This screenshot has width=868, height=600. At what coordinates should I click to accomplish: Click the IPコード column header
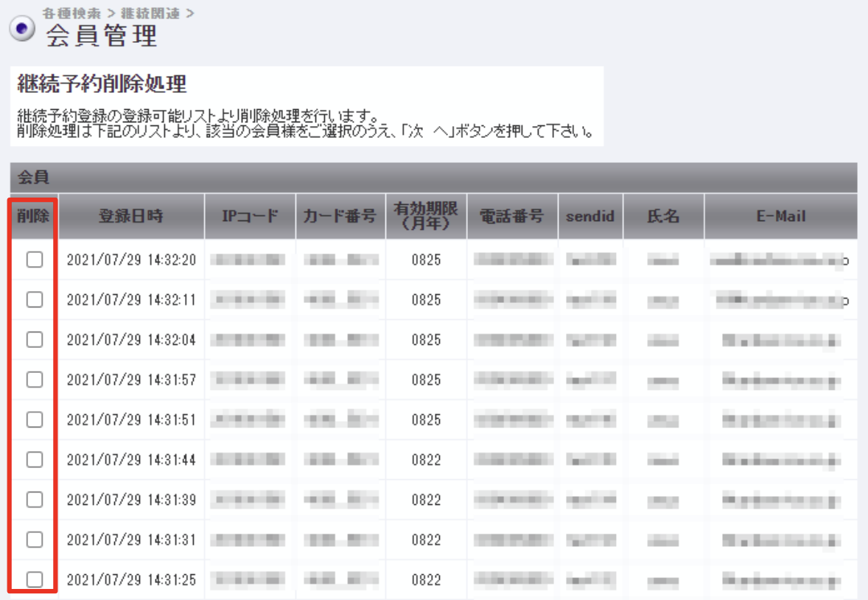(x=251, y=216)
